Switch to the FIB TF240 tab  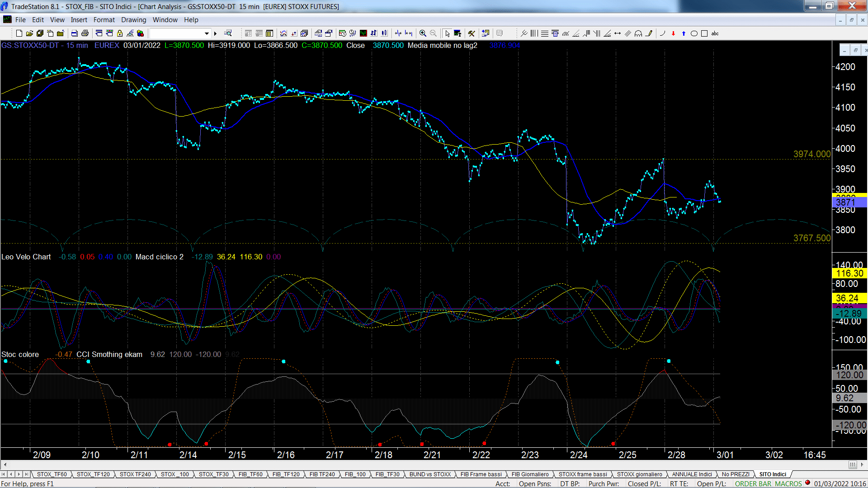pos(322,474)
